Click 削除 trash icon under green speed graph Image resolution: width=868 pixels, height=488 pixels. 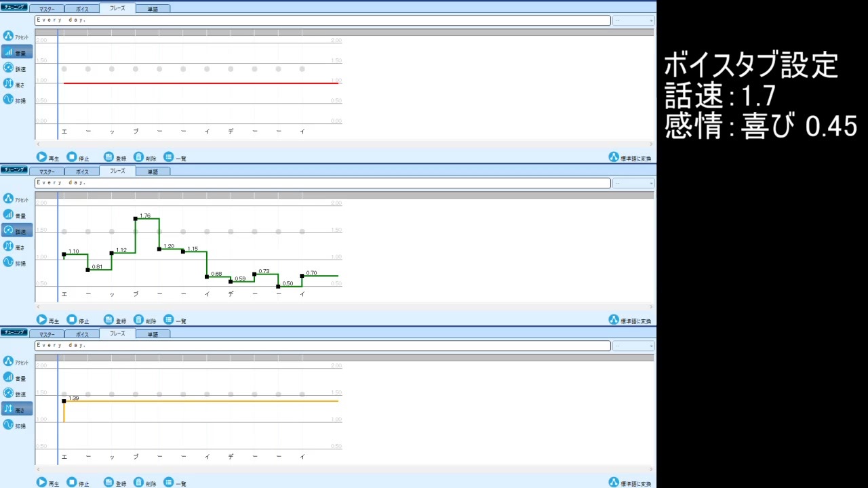click(138, 319)
